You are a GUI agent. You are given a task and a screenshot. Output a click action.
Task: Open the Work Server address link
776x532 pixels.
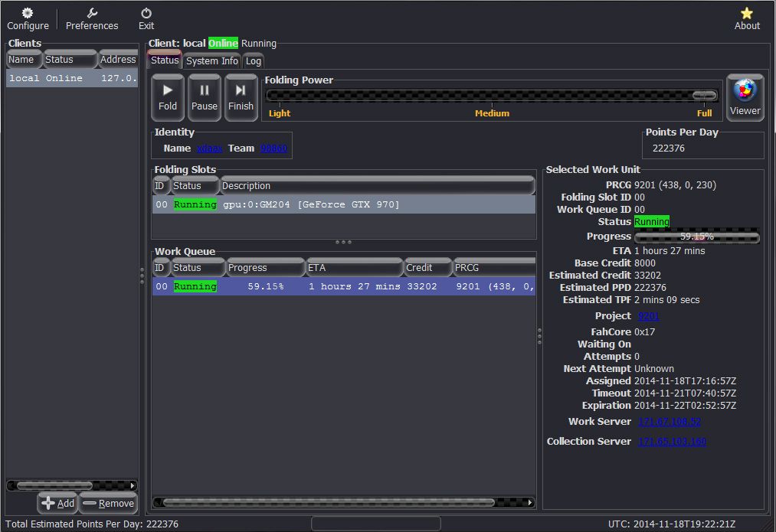tap(669, 422)
